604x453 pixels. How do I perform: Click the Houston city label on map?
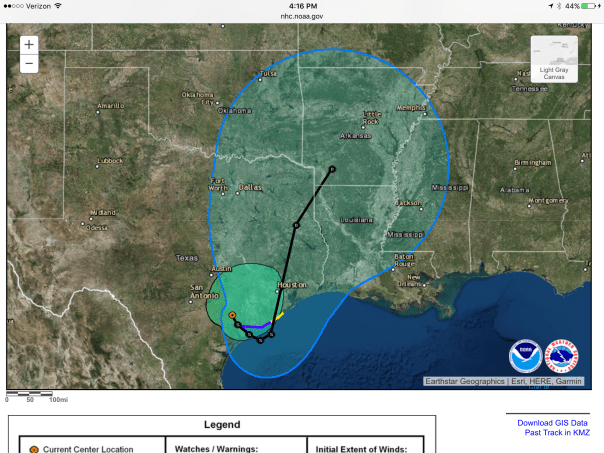pos(291,285)
